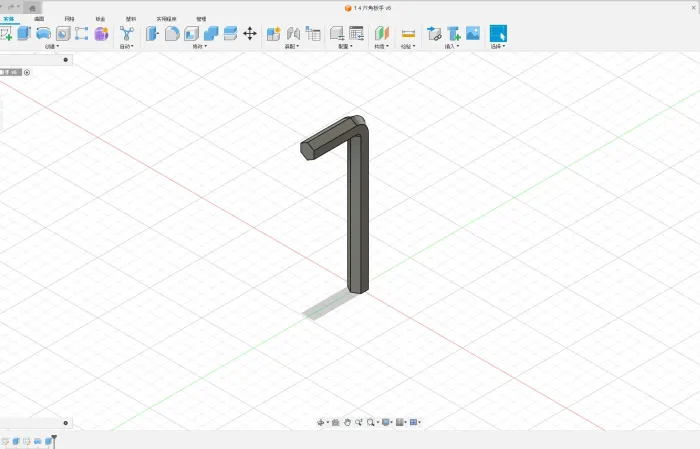Click the Look At icon in navigation bar
The width and height of the screenshot is (700, 449).
coord(335,422)
